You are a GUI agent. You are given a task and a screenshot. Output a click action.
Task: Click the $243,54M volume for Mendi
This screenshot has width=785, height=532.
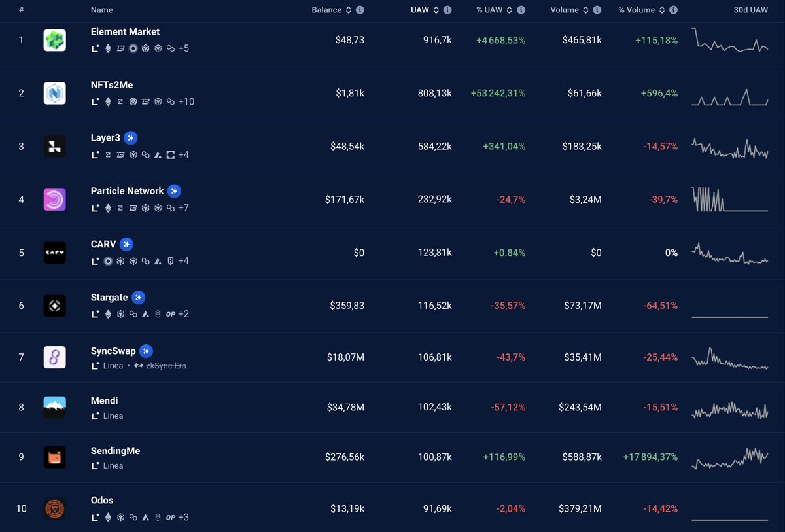pos(580,407)
